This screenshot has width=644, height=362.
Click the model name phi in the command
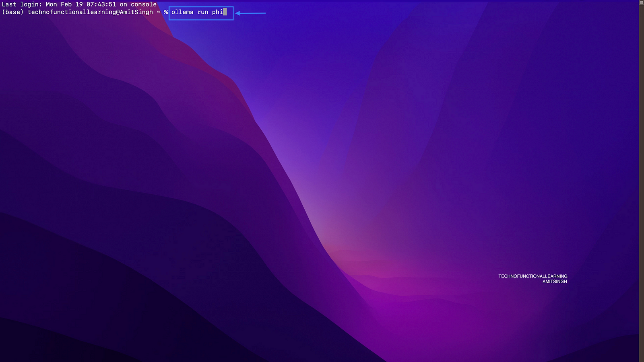click(x=217, y=12)
